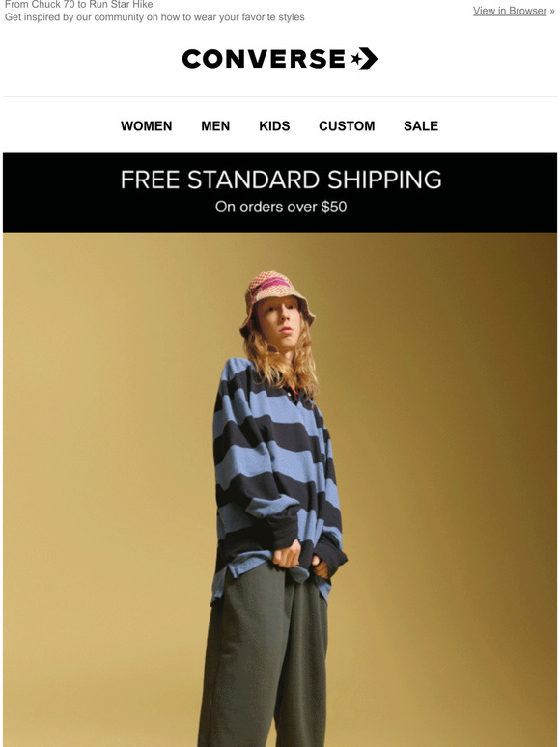Click the gray divider line under the logo
560x747 pixels.
[x=280, y=97]
